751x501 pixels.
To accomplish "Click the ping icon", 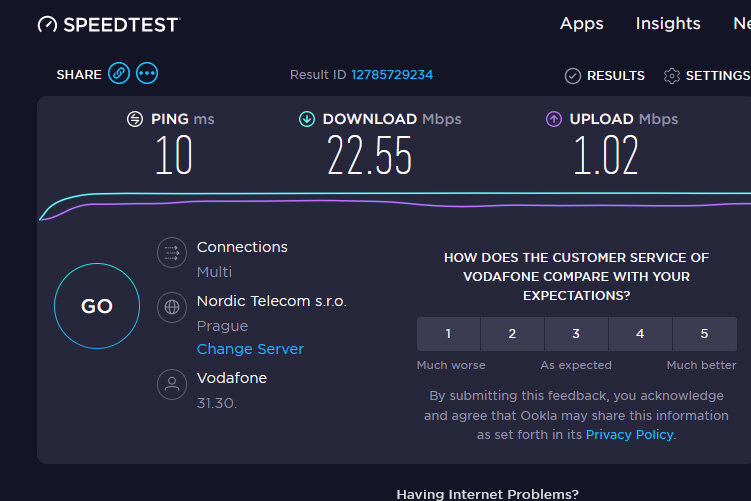I will tap(135, 119).
